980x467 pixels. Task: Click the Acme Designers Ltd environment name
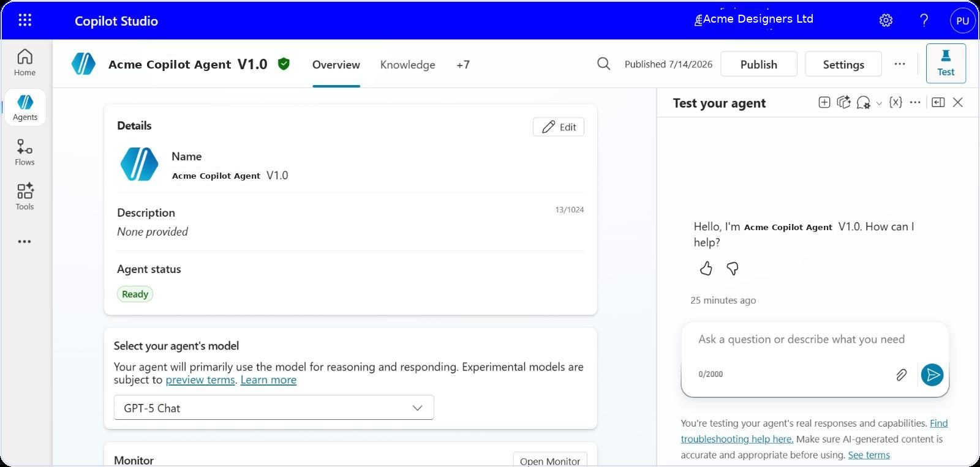[x=758, y=19]
